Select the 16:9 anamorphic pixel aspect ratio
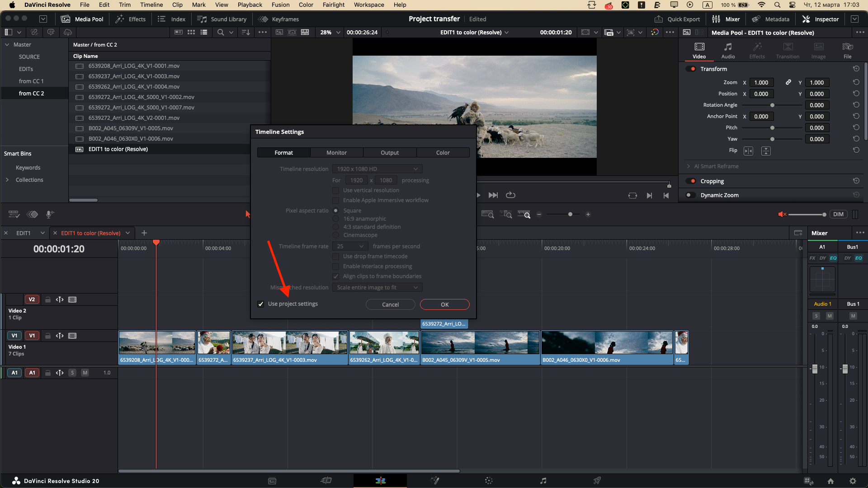Image resolution: width=868 pixels, height=488 pixels. tap(336, 218)
